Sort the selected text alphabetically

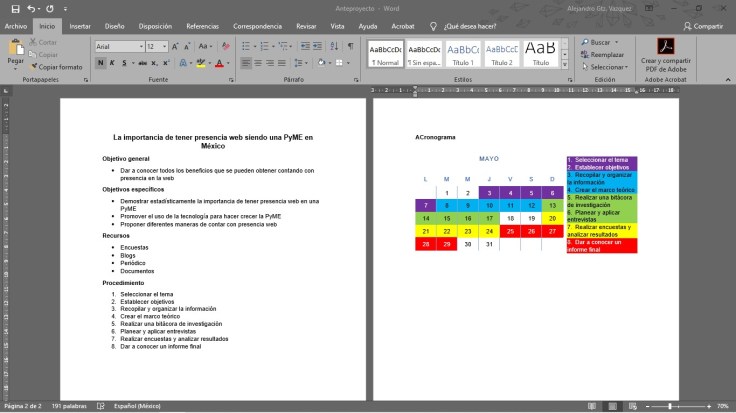(x=334, y=46)
